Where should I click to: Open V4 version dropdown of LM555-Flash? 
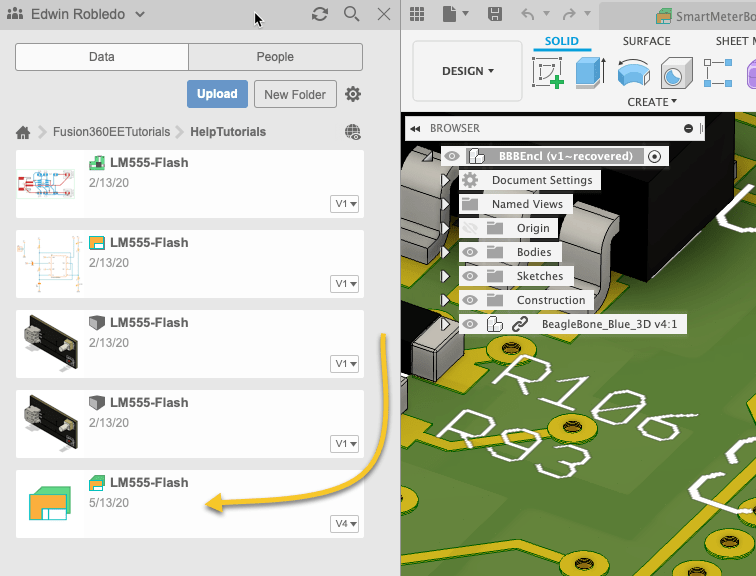pos(344,524)
